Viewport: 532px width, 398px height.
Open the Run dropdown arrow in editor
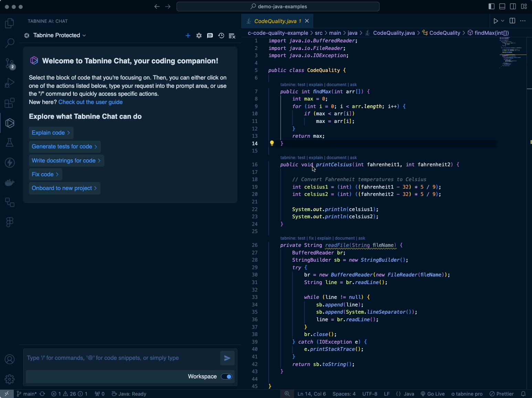pyautogui.click(x=503, y=21)
